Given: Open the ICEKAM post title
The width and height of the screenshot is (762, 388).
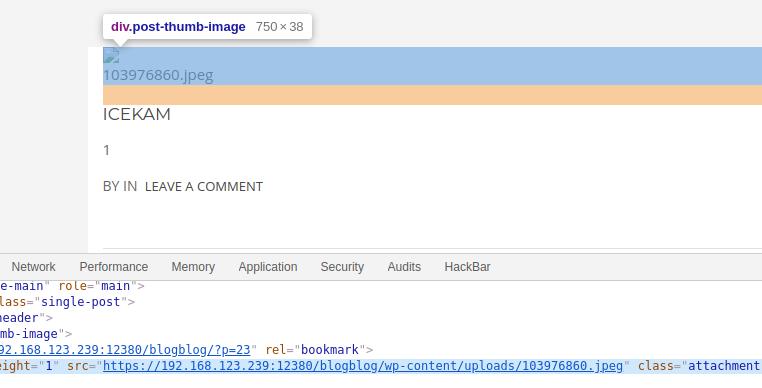Looking at the screenshot, I should pos(137,114).
